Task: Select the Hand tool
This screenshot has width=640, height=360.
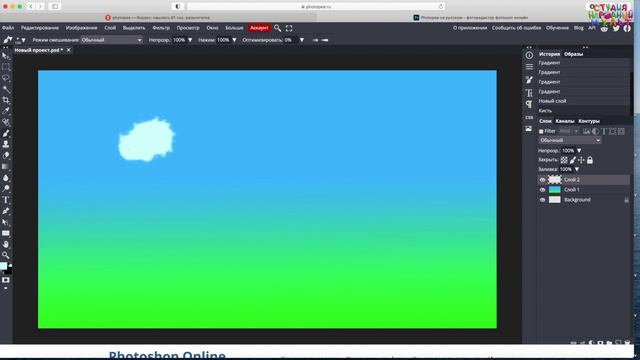Action: pos(6,244)
